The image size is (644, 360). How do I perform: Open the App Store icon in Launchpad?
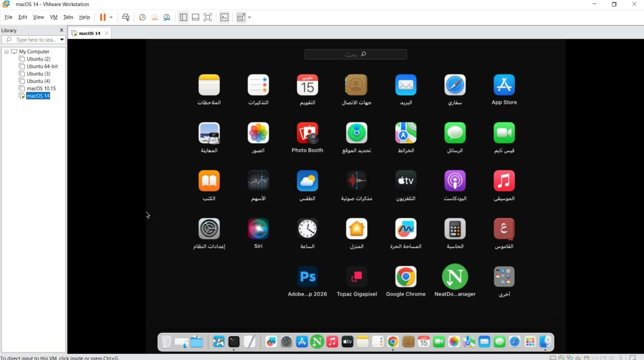coord(504,85)
